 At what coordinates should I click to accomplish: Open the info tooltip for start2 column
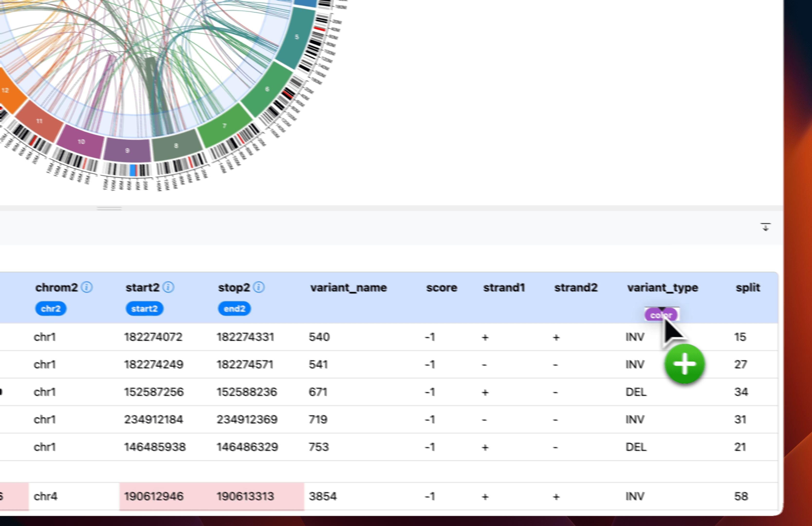pyautogui.click(x=168, y=287)
